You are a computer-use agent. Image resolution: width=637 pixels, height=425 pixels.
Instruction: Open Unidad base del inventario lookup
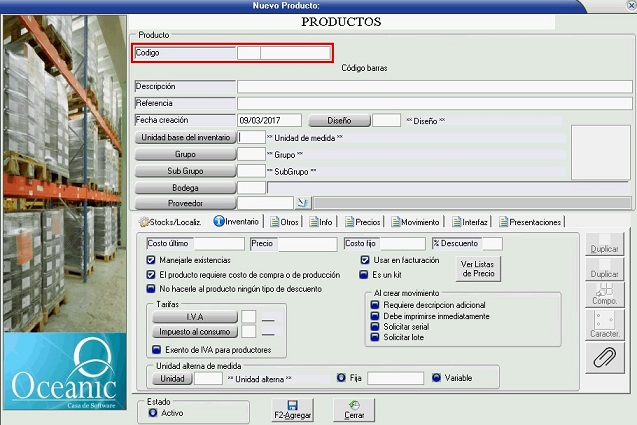[x=185, y=137]
